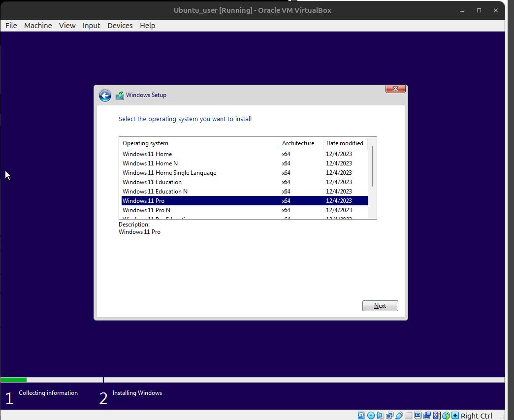
Task: Open the Machine menu
Action: coord(38,26)
